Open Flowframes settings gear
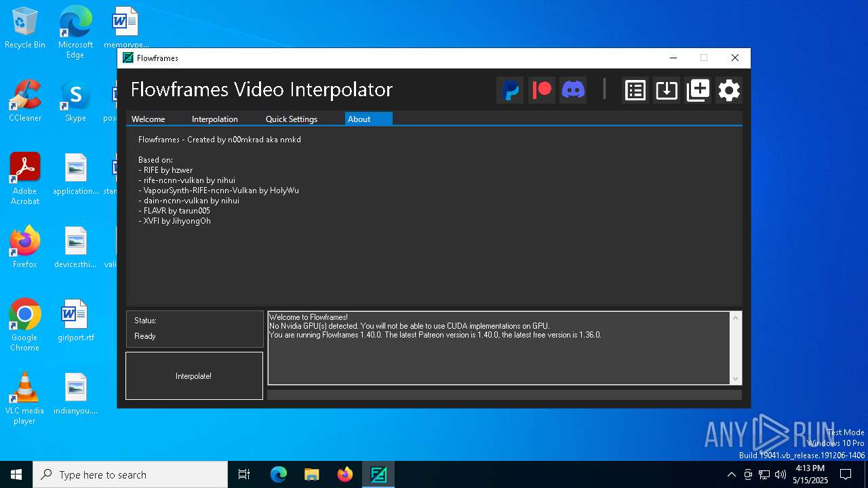 [x=729, y=90]
